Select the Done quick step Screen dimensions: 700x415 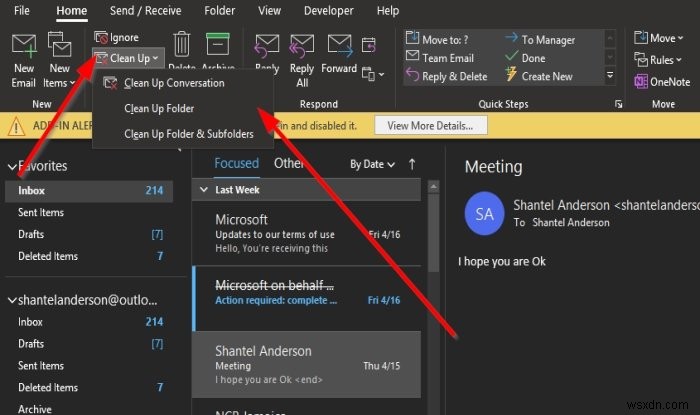[525, 58]
